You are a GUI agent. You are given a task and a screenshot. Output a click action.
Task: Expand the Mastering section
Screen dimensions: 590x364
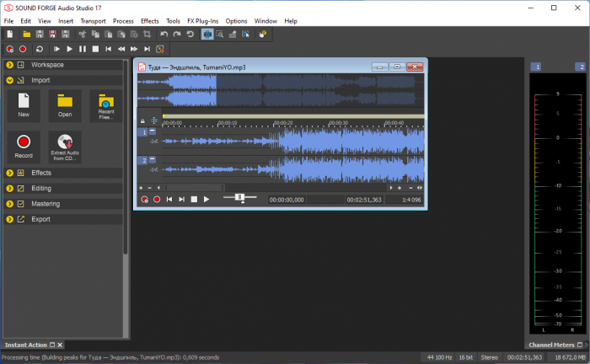pos(10,204)
